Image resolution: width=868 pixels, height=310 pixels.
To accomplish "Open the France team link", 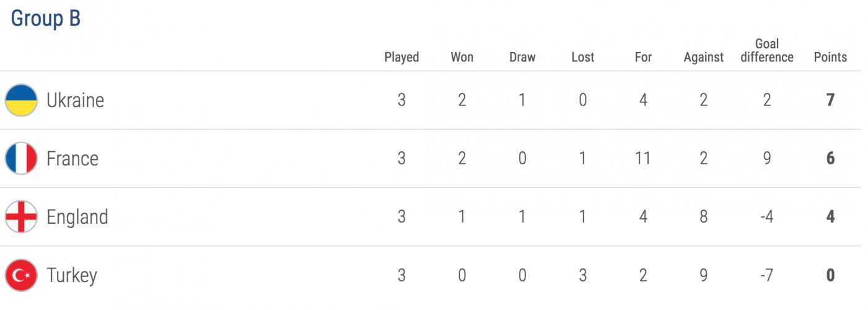I will tap(72, 158).
